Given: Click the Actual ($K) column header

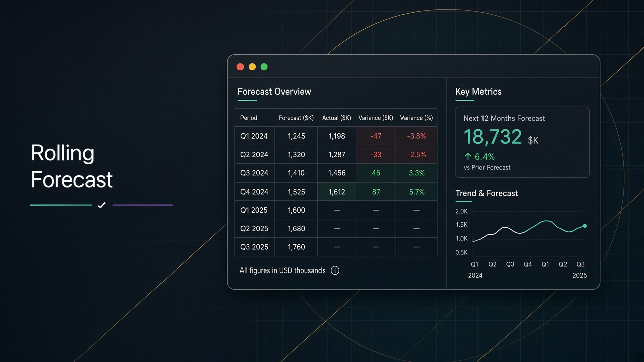Looking at the screenshot, I should tap(337, 118).
